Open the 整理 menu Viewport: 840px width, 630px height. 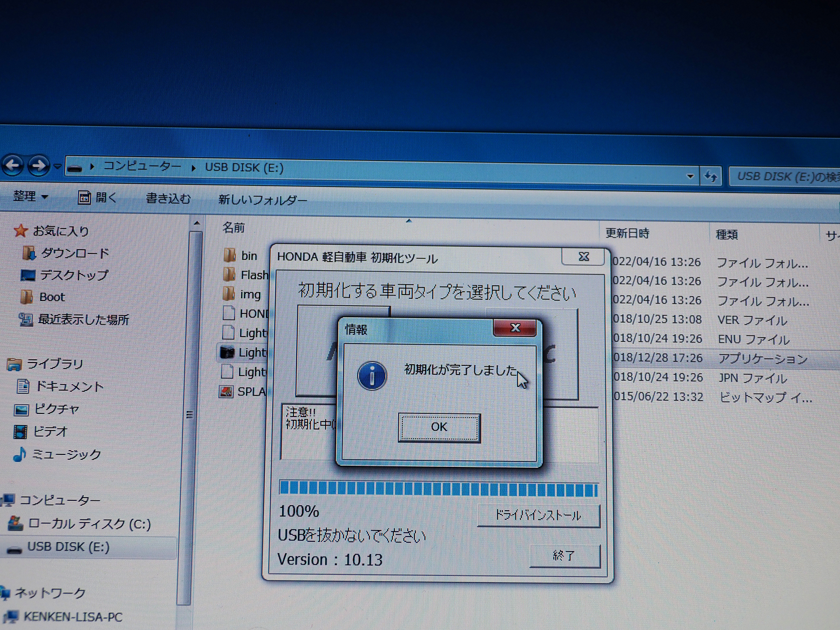pos(30,196)
